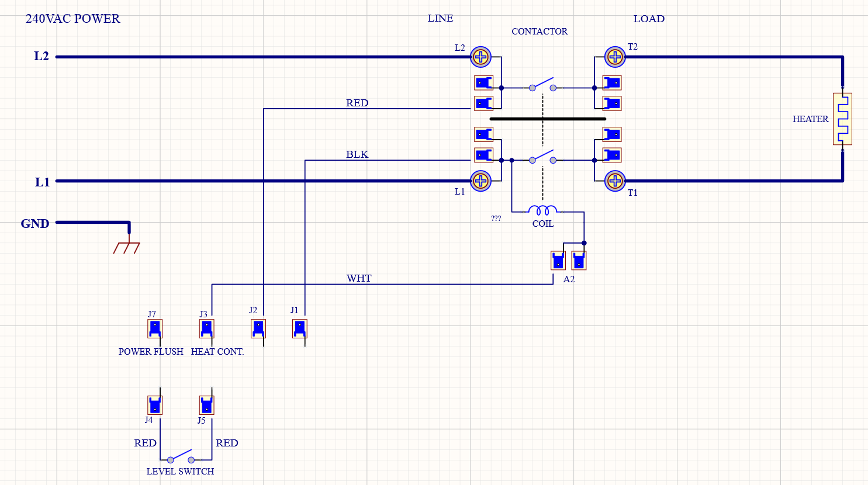Select the J5 connector symbol
This screenshot has width=868, height=485.
coord(206,405)
